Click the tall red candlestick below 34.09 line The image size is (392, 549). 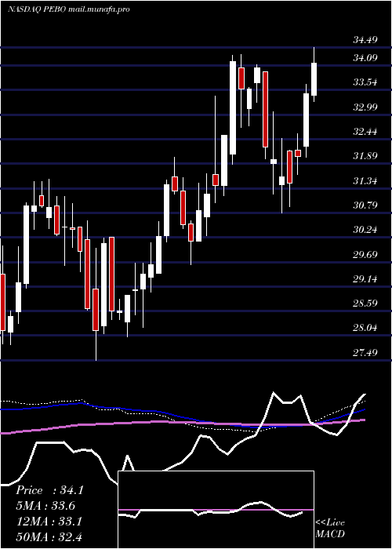pos(265,109)
